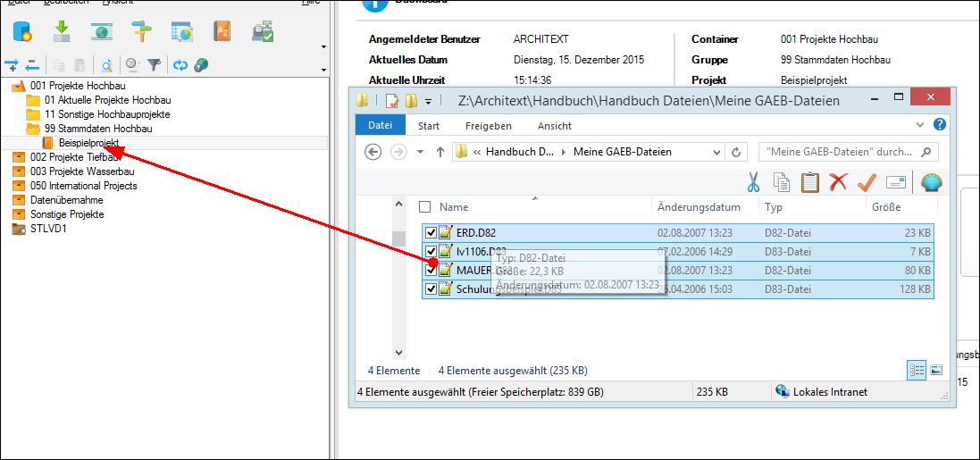980x460 pixels.
Task: Open the Freigeben ribbon tab
Action: pyautogui.click(x=490, y=126)
